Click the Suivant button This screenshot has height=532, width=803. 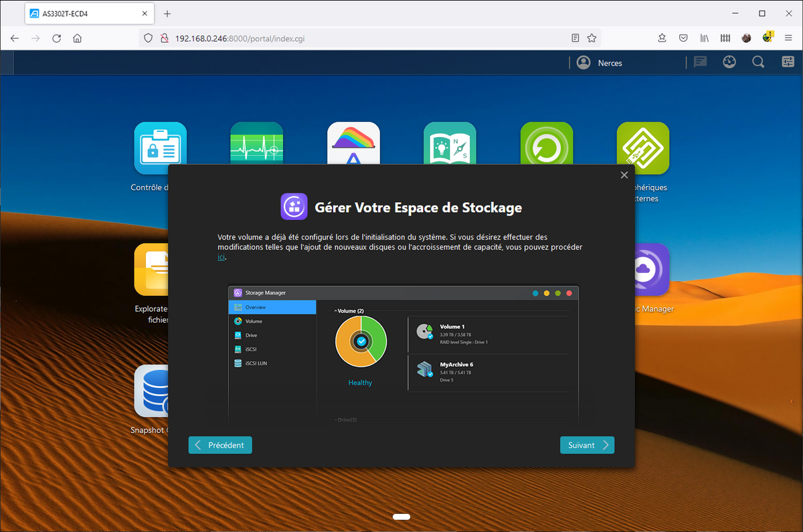pos(587,445)
